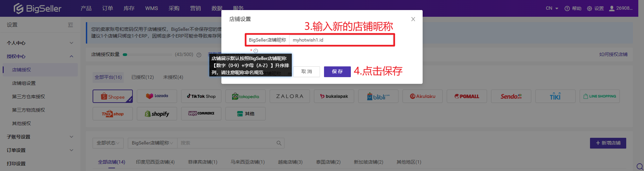Close the 店铺设置 dialog
The image size is (644, 171).
click(x=413, y=19)
